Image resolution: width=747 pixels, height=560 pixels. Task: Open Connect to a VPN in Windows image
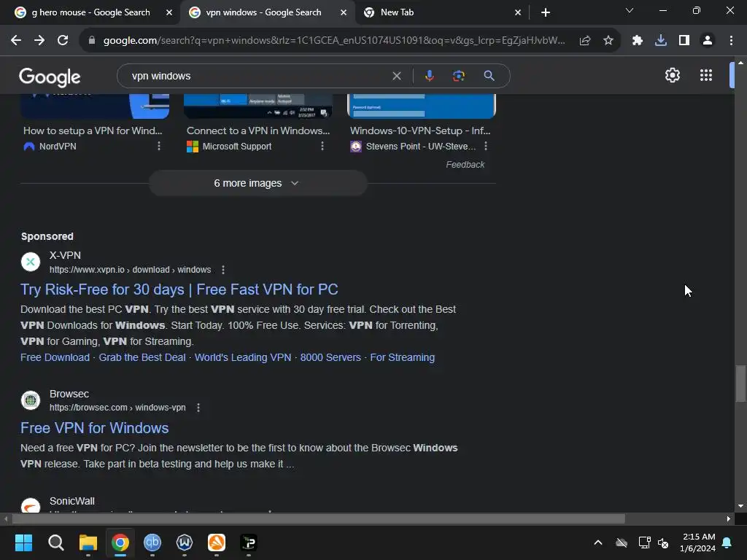click(x=258, y=131)
